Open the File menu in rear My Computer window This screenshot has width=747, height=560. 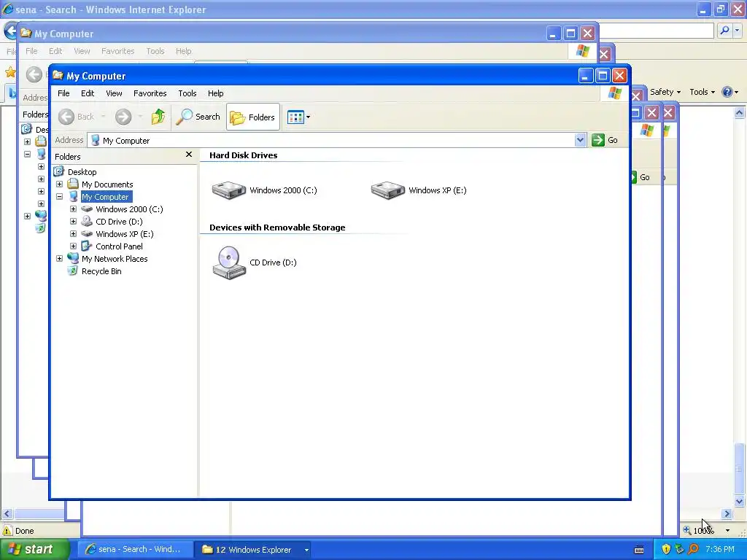(31, 51)
